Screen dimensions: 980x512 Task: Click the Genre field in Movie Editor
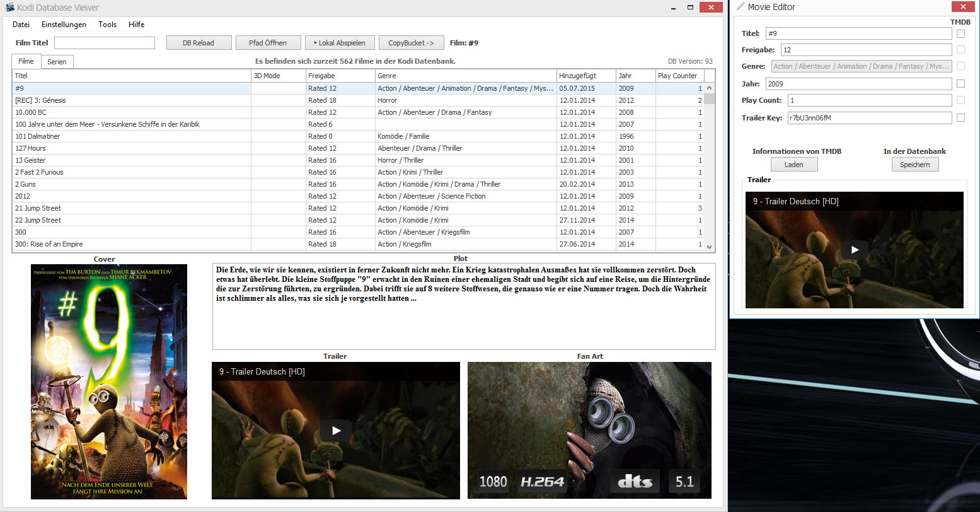862,66
